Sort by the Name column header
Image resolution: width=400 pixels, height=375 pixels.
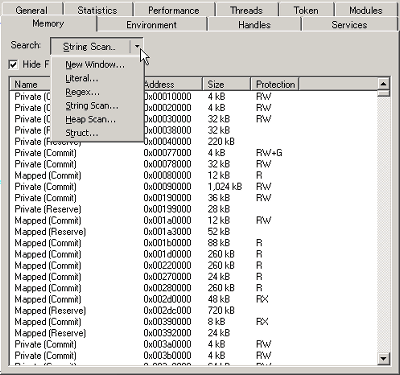click(31, 85)
